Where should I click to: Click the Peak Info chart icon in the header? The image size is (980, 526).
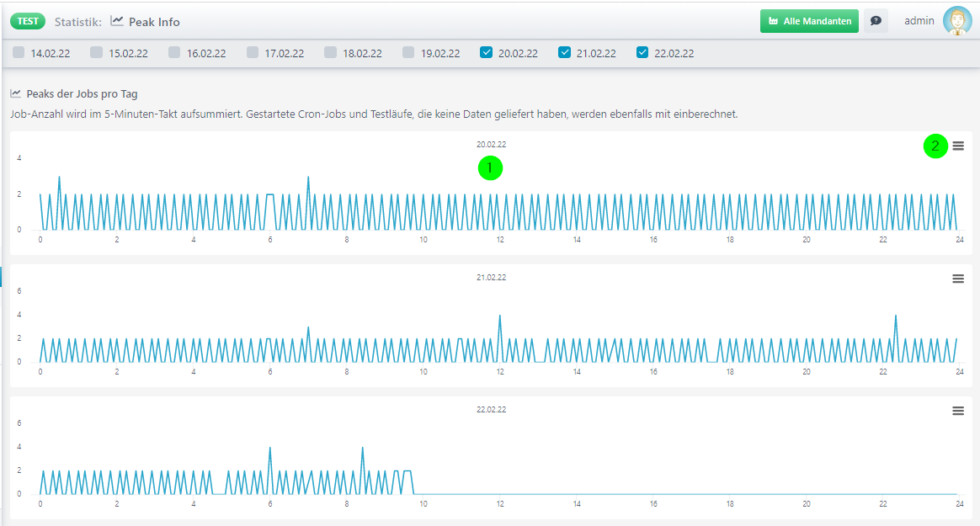pyautogui.click(x=117, y=20)
